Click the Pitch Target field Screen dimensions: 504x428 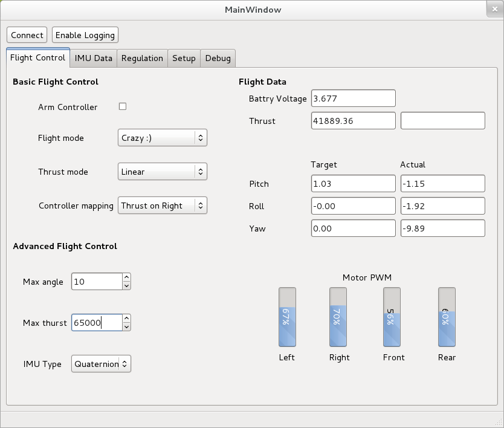point(354,184)
